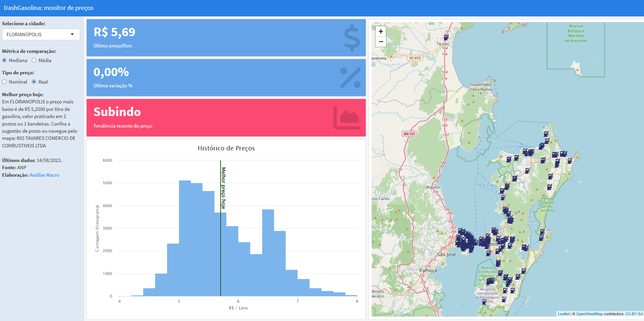Viewport: 644px width, 321px height.
Task: Open the CC-BY-SA license link
Action: 634,314
